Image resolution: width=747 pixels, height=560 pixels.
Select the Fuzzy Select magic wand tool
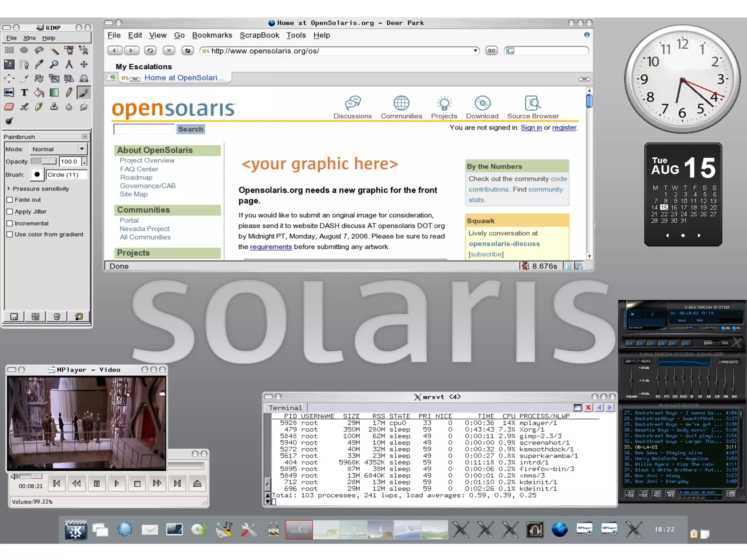click(54, 50)
